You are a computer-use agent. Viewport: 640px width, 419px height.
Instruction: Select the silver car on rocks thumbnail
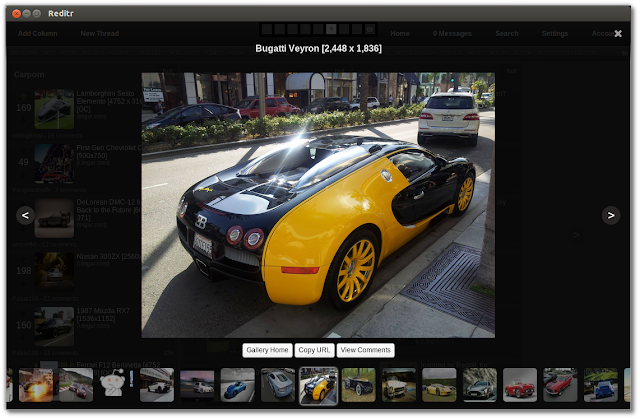click(480, 385)
